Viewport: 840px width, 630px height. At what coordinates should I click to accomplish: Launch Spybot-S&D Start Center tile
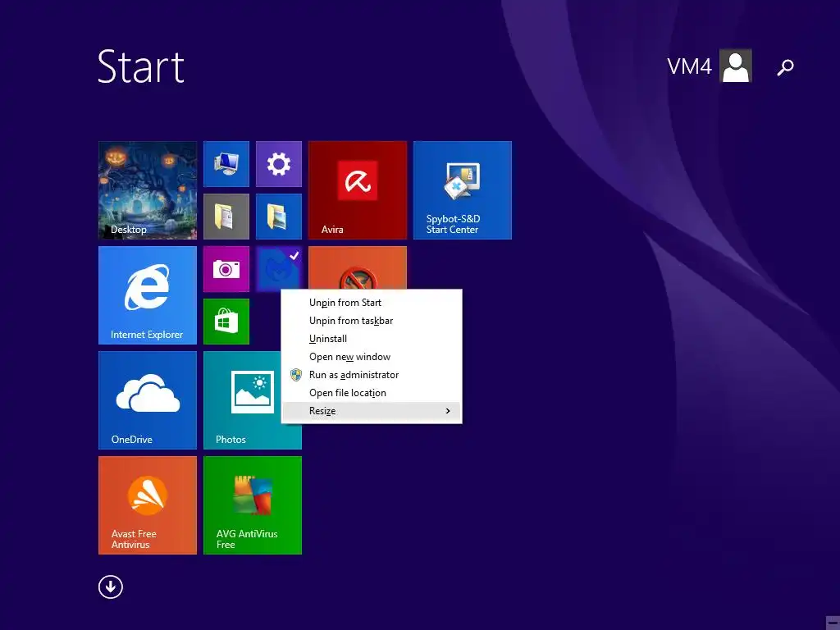[x=463, y=190]
